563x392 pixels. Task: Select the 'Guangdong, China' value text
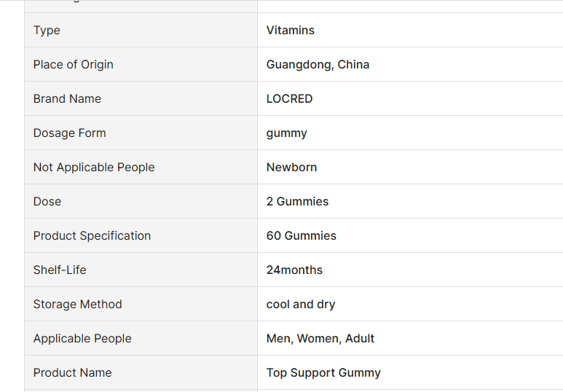pos(318,65)
